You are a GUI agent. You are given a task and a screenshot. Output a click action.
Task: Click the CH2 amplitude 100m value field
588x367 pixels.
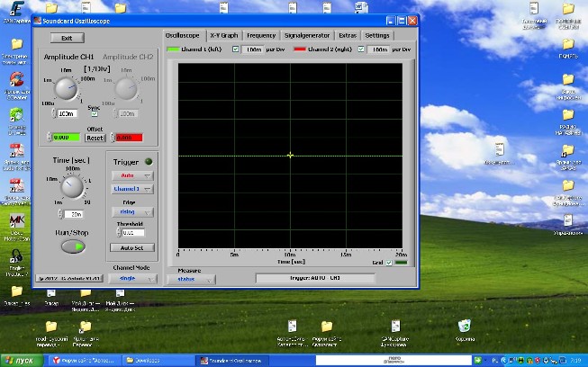click(128, 113)
